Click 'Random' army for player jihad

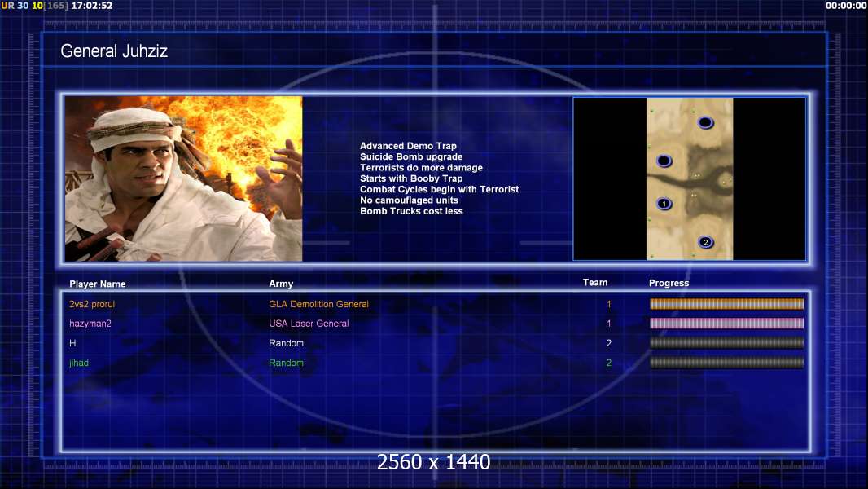tap(286, 363)
